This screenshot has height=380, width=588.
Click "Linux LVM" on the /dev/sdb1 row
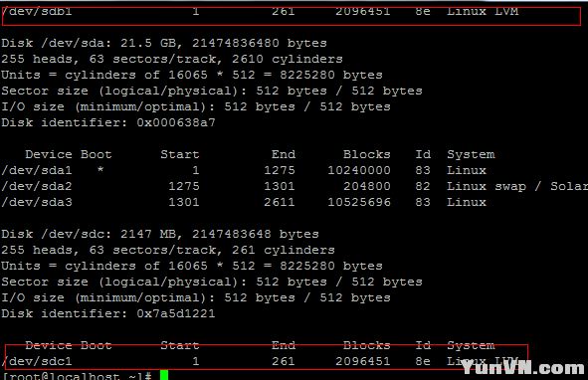click(x=483, y=11)
